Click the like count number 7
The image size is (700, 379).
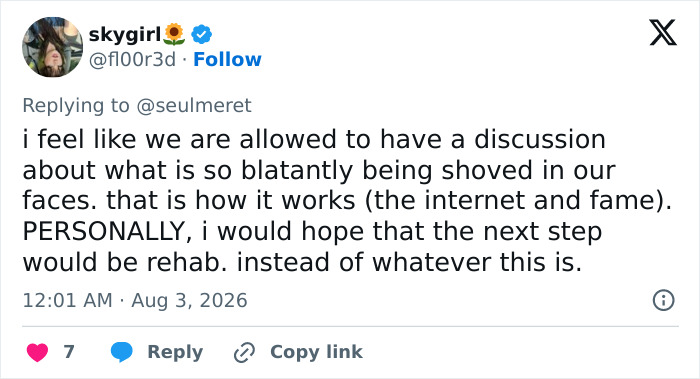[69, 352]
